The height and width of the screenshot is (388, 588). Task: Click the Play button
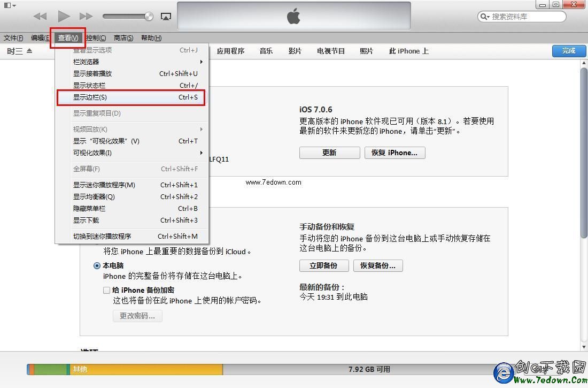click(64, 17)
